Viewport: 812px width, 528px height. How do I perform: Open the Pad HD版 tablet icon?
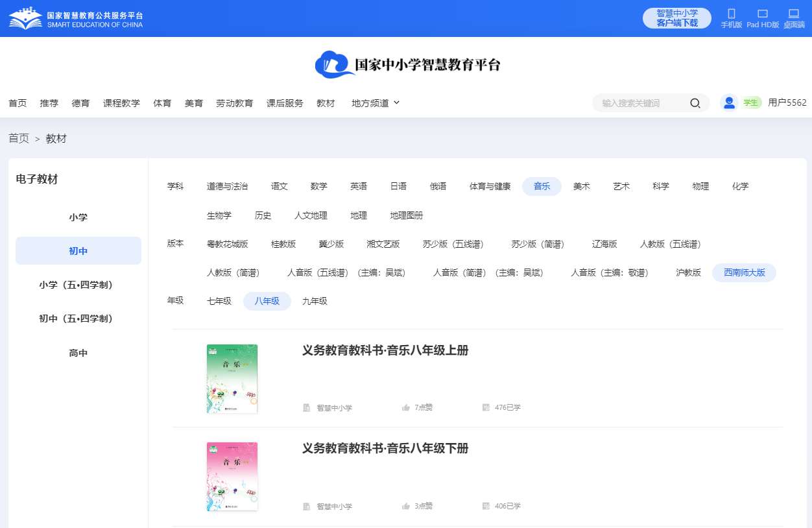tap(763, 14)
